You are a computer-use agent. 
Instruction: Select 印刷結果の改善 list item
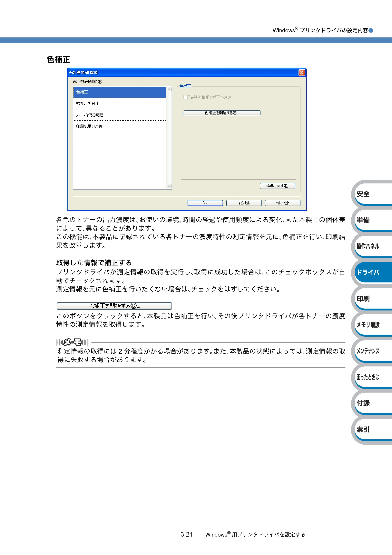coord(120,126)
